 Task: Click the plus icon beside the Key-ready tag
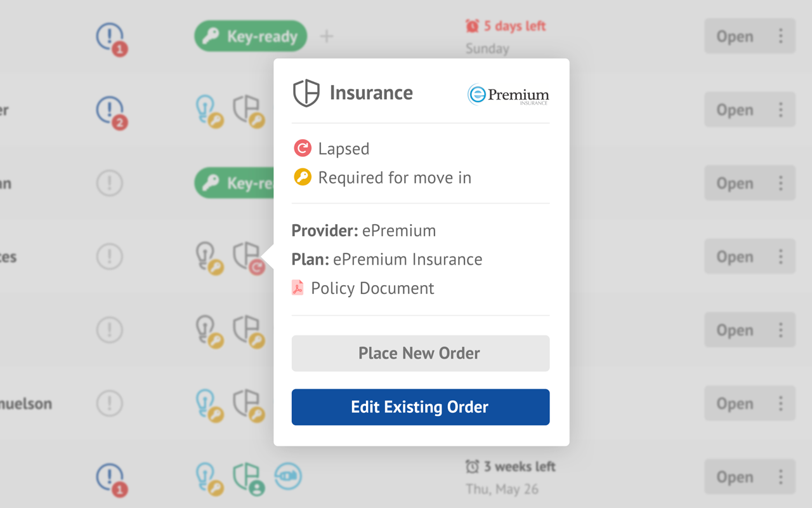(326, 37)
